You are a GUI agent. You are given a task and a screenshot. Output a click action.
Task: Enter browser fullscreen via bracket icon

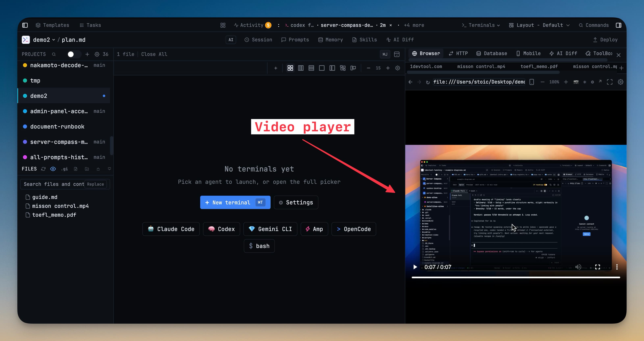[610, 82]
